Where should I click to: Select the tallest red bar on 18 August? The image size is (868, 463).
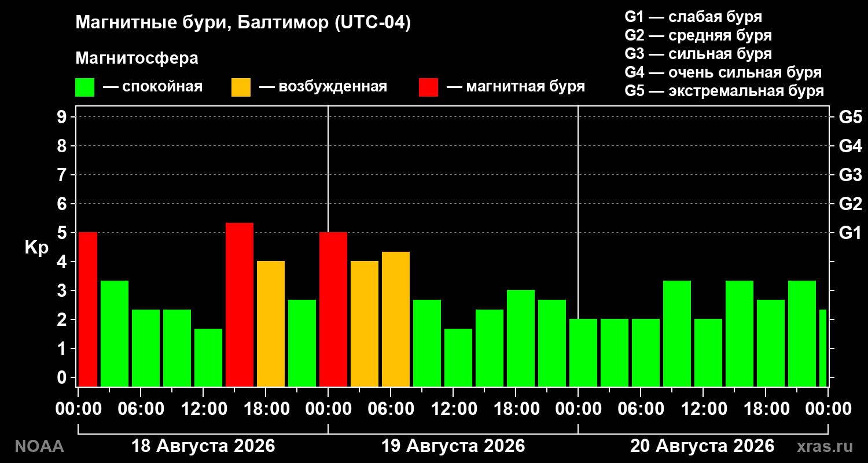pos(240,304)
